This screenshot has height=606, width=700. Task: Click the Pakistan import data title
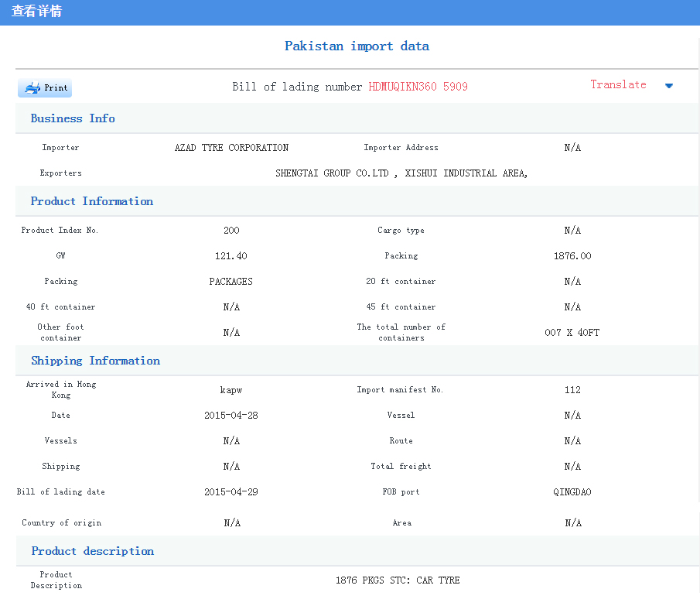(x=357, y=46)
